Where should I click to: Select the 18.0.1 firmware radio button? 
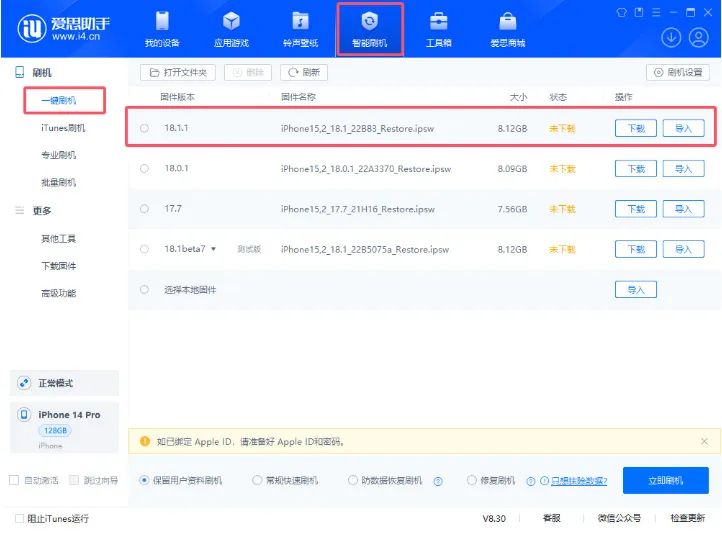[144, 169]
